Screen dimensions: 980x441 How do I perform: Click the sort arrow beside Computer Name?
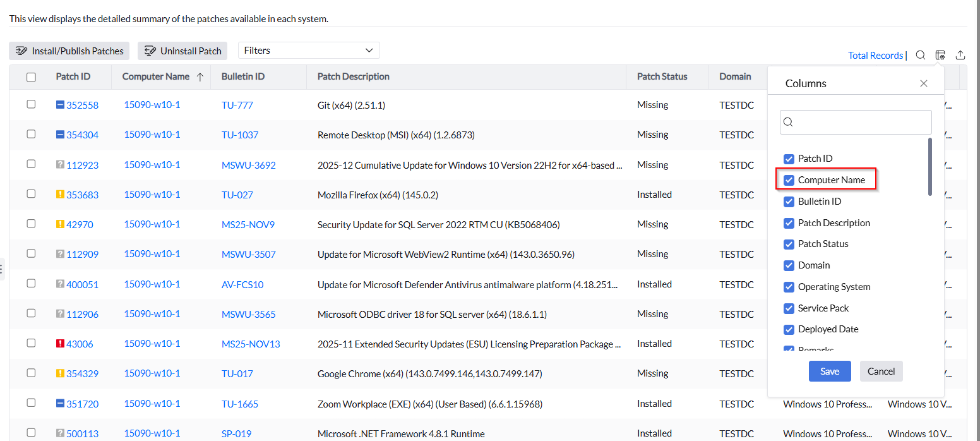(x=200, y=76)
